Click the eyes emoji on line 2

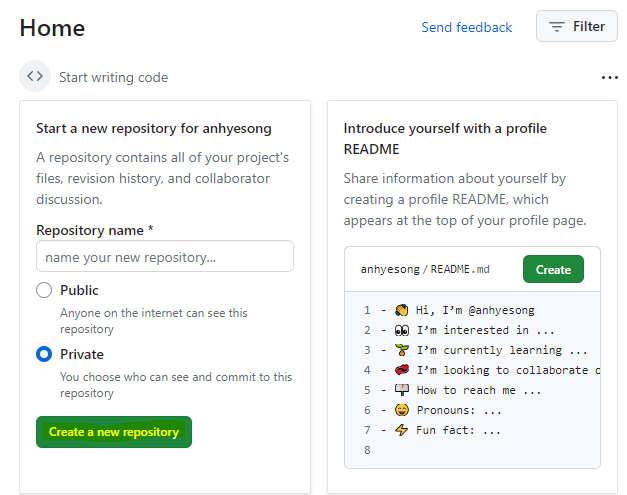(x=401, y=331)
